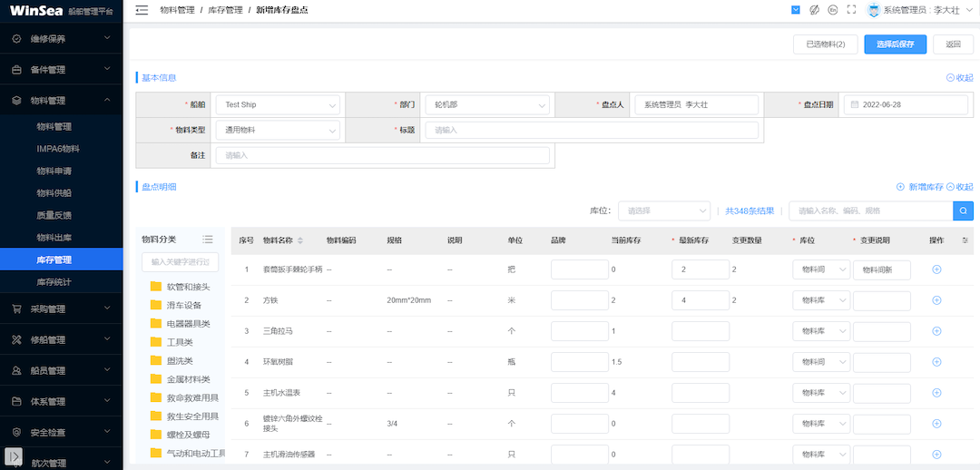Click the name/code/spec search box
The height and width of the screenshot is (470, 980).
[870, 211]
